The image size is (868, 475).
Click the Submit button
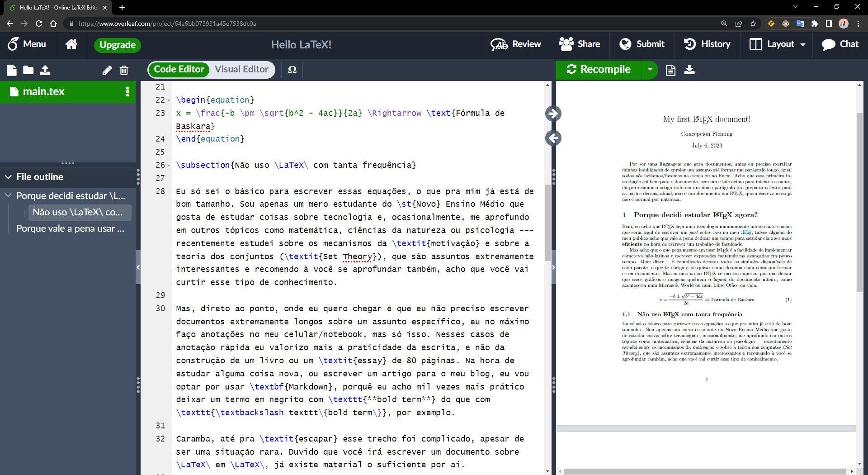coord(642,44)
